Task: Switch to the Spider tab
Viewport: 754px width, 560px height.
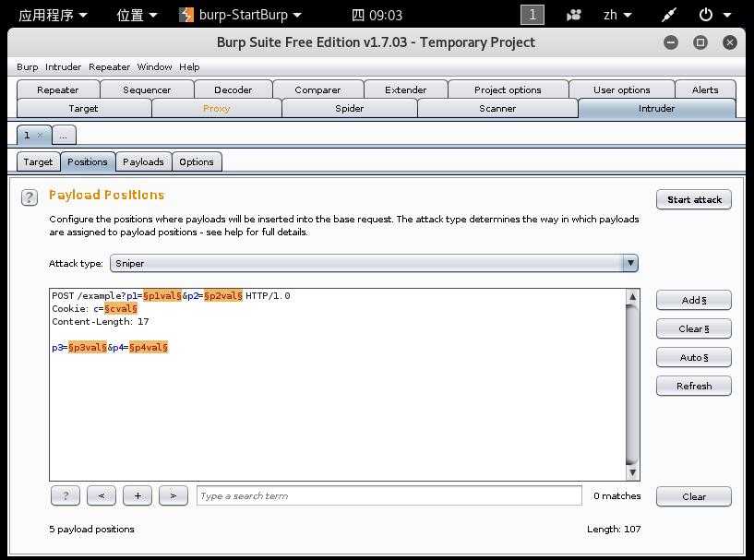Action: pos(350,109)
